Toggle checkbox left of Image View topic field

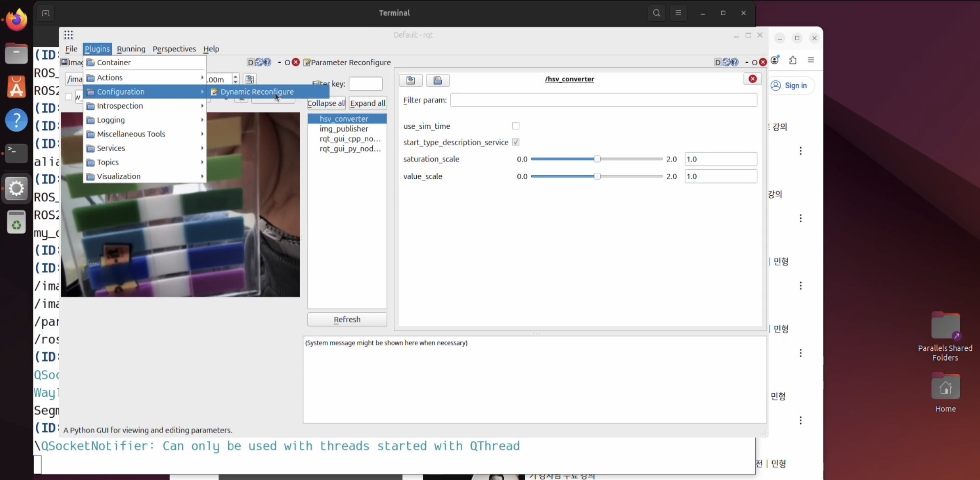(69, 97)
